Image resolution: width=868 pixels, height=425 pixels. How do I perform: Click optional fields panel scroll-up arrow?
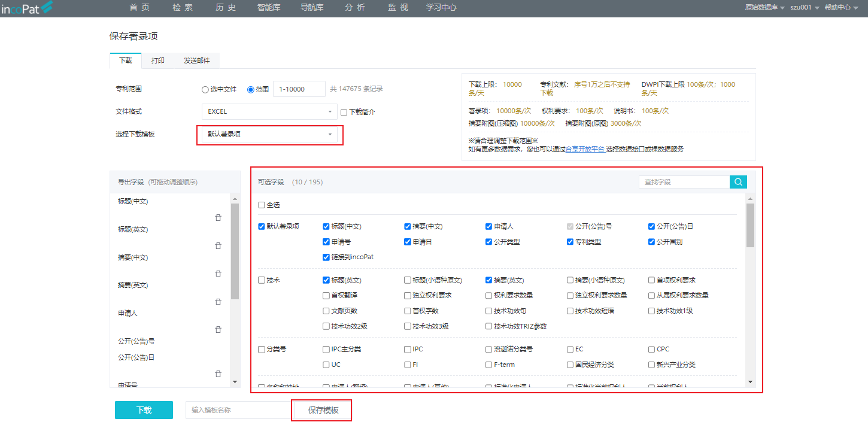click(x=750, y=198)
